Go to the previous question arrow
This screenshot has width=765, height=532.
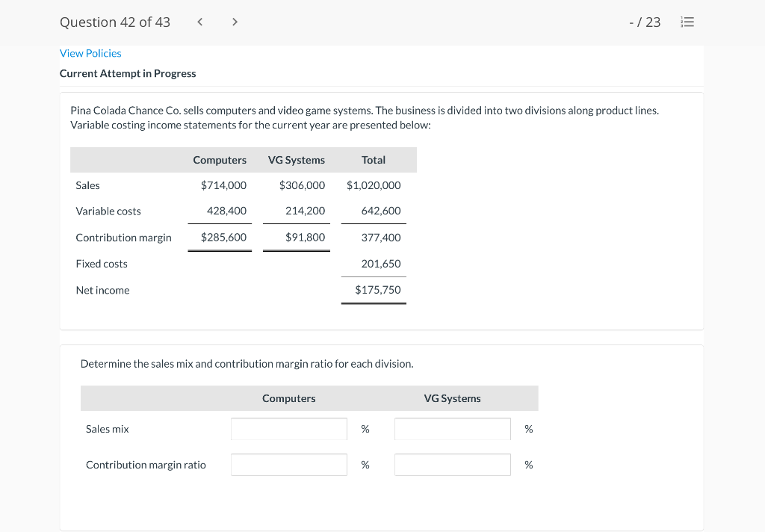point(199,22)
